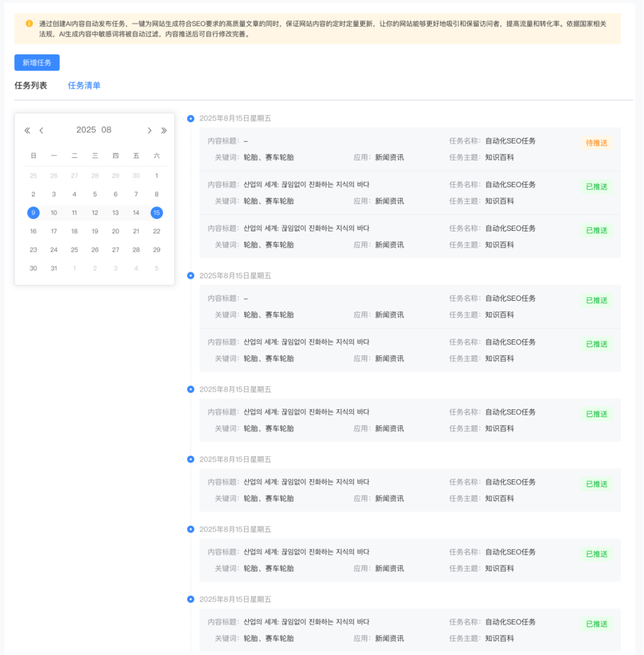
Task: Go to next month in calendar
Action: pos(150,130)
